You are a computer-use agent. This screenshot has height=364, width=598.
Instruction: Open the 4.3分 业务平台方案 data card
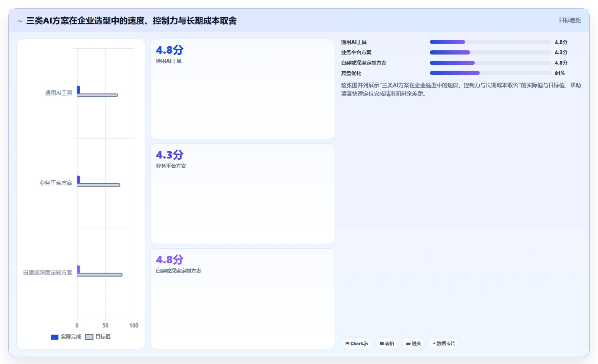coord(242,194)
